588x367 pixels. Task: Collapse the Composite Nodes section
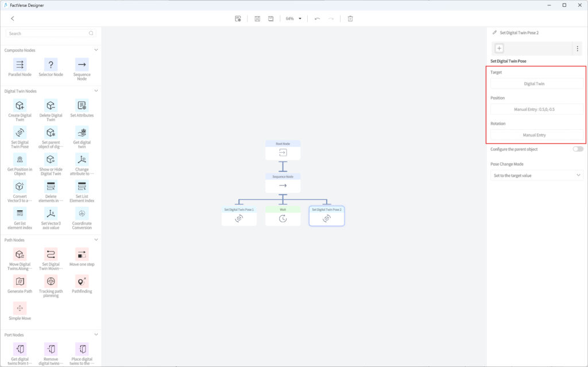pos(96,50)
